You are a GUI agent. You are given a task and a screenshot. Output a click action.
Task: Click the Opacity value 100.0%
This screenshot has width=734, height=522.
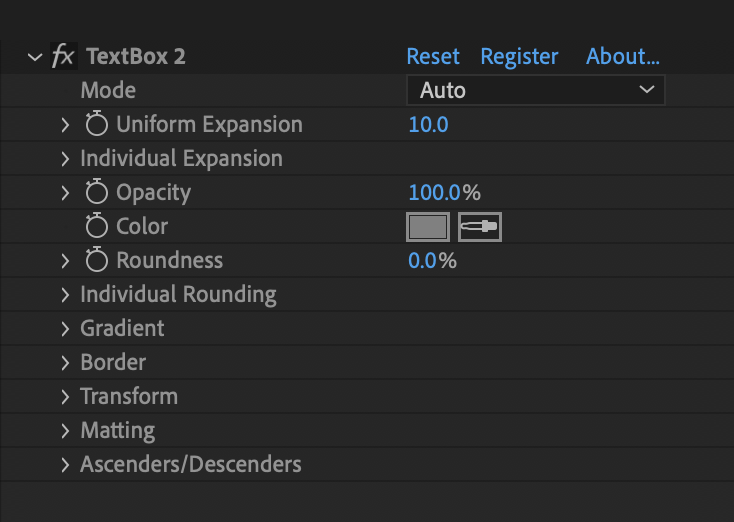tap(444, 192)
